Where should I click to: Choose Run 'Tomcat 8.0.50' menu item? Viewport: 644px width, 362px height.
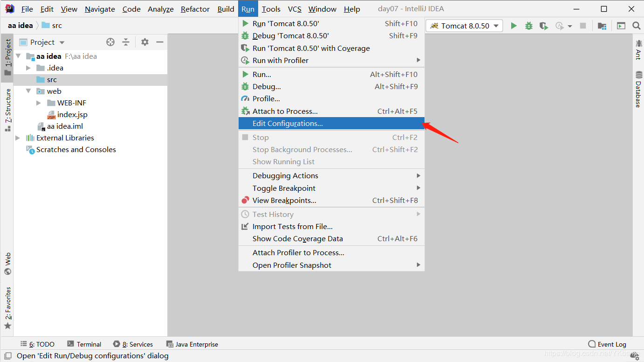[331, 23]
